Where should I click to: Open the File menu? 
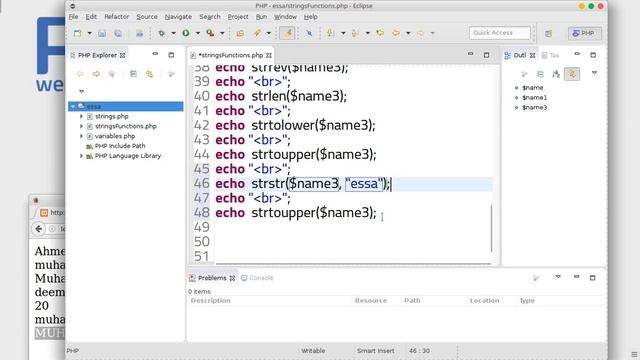pos(73,17)
